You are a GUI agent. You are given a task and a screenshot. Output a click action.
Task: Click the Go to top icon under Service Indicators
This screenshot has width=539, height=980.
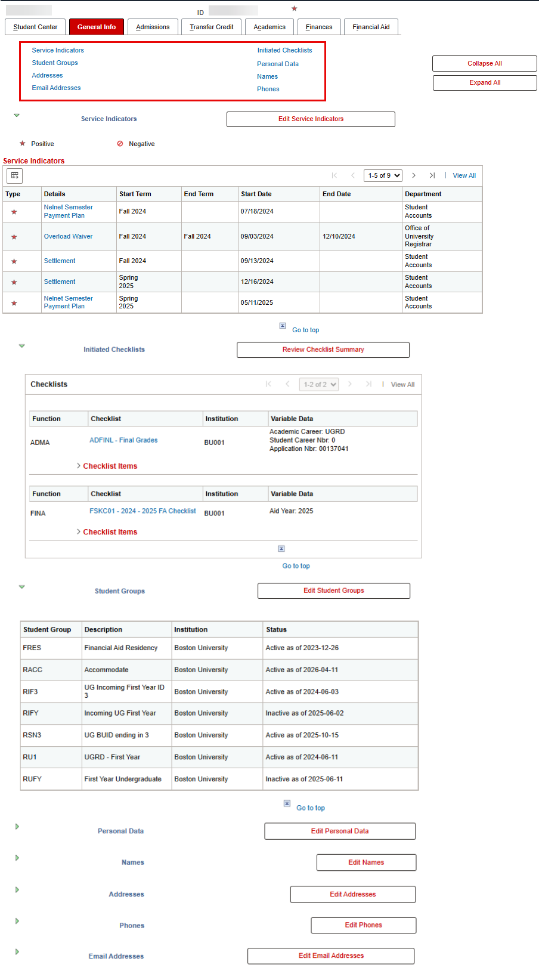click(283, 326)
